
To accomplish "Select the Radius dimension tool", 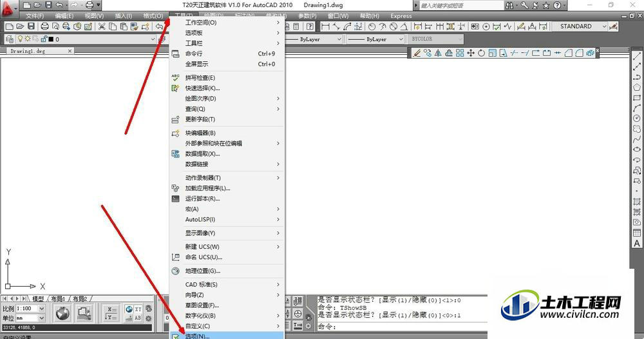I will pos(372,26).
